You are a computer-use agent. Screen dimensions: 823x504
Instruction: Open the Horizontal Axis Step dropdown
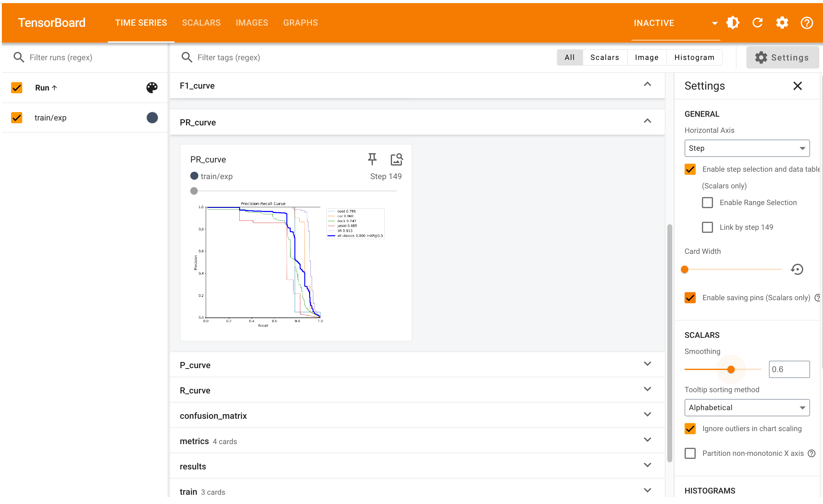coord(747,148)
